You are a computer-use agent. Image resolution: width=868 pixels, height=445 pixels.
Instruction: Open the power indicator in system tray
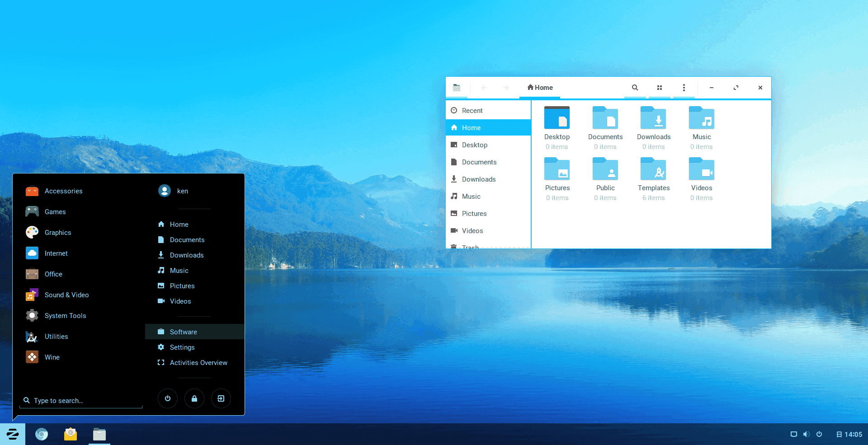click(x=819, y=434)
